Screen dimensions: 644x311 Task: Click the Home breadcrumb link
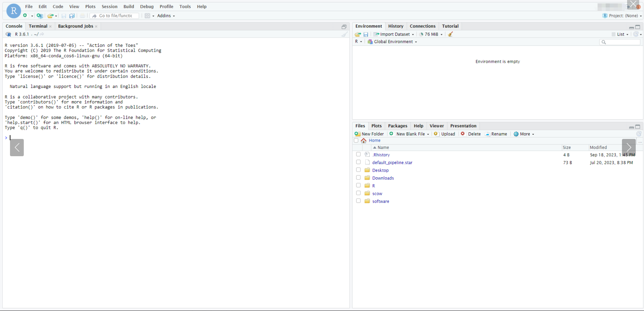point(375,141)
